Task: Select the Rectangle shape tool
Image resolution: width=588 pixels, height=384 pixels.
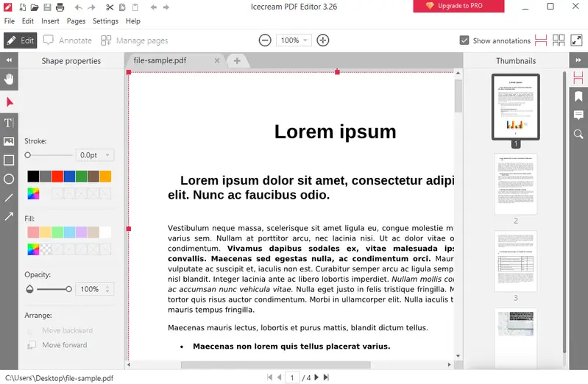Action: [x=9, y=160]
